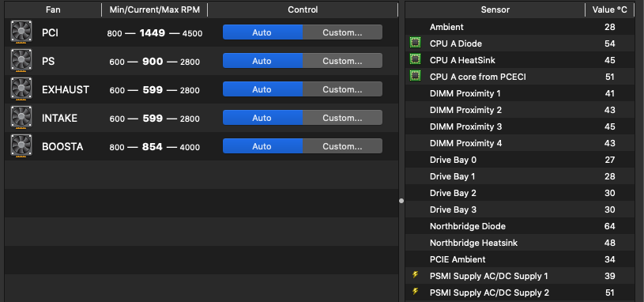Screen dimensions: 644x302
Task: Click the Min/Current/Max RPM column header
Action: tap(154, 9)
